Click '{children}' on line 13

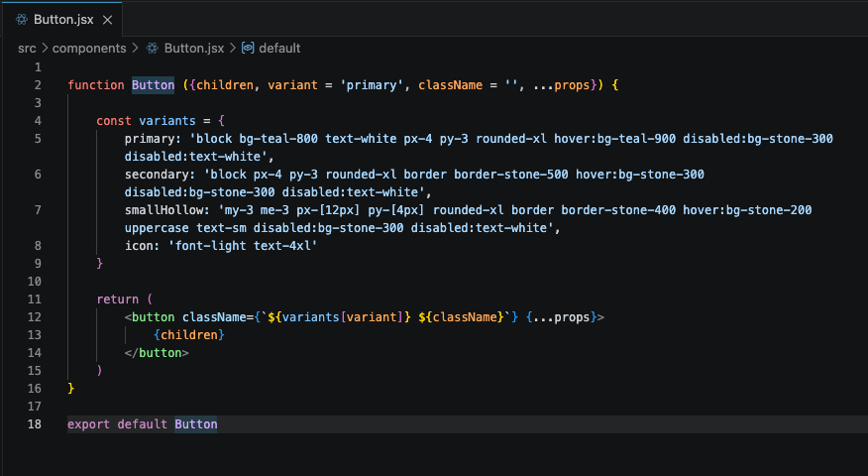pyautogui.click(x=189, y=335)
